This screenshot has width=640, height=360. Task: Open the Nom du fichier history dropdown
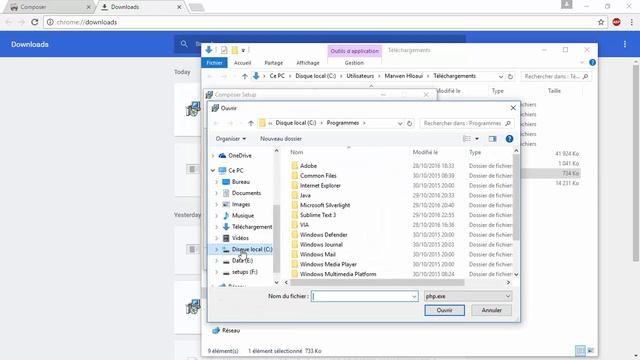click(x=414, y=296)
